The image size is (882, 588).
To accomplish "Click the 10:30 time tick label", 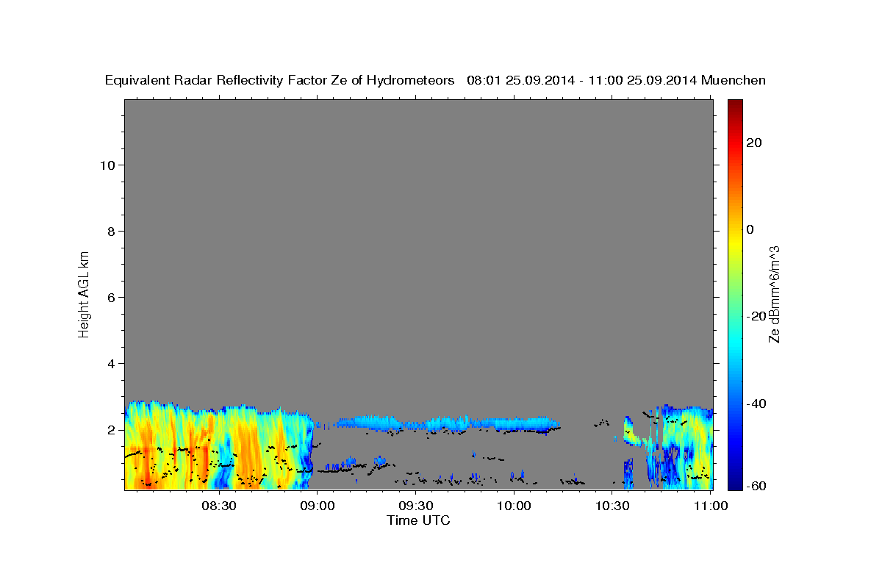I will [612, 506].
